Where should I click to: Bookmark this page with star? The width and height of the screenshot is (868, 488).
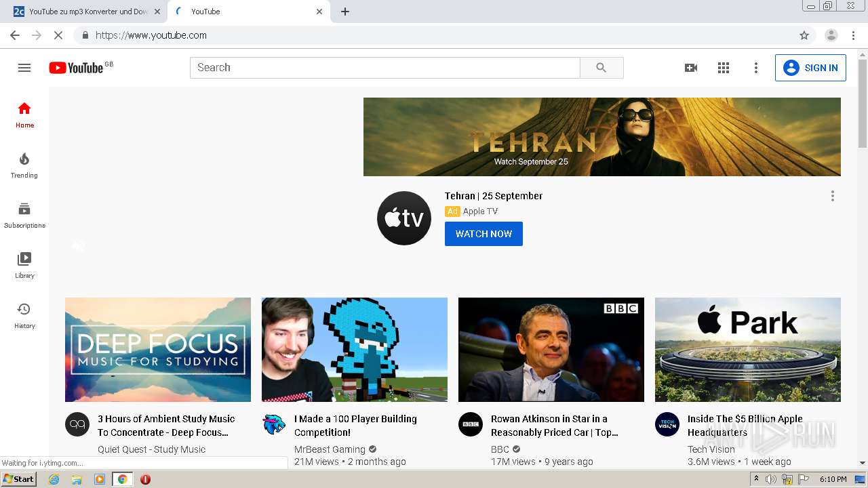point(804,35)
